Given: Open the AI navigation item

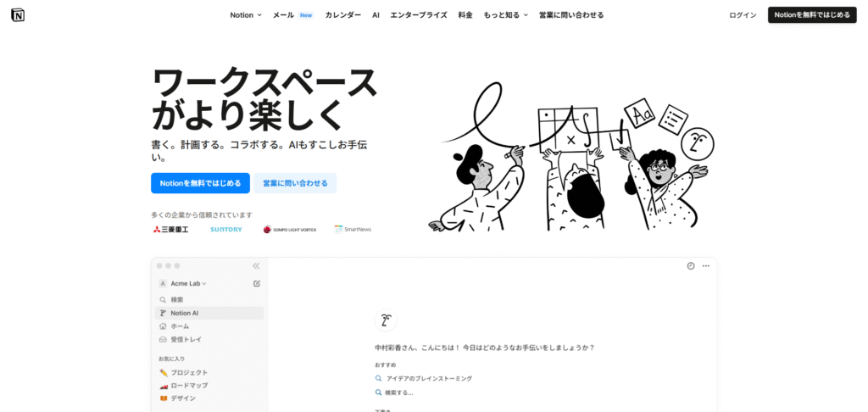Looking at the screenshot, I should coord(376,15).
